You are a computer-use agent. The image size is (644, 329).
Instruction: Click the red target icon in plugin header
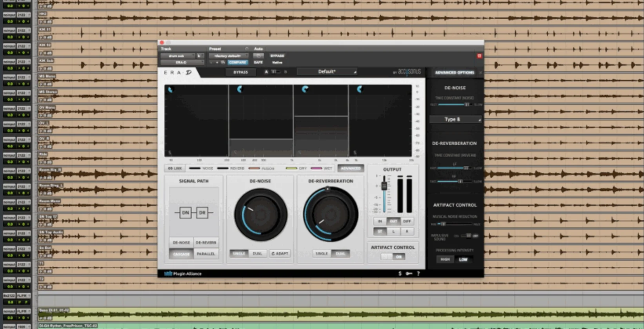479,56
